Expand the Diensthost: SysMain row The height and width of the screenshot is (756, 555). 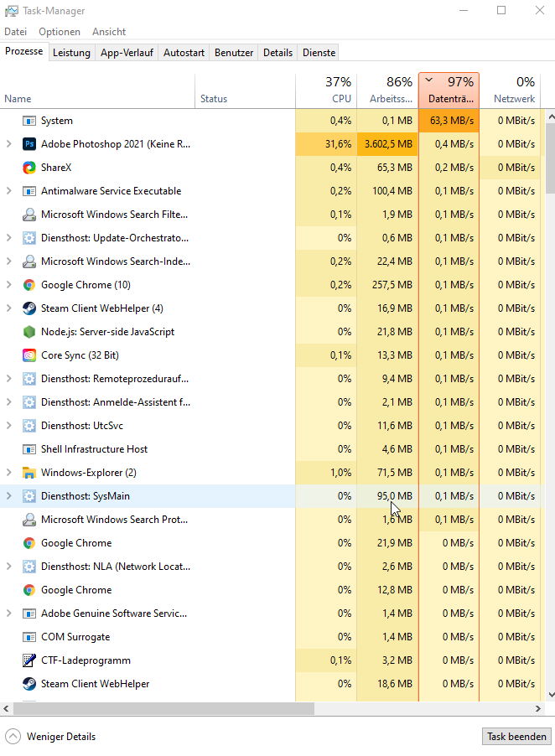pyautogui.click(x=8, y=496)
